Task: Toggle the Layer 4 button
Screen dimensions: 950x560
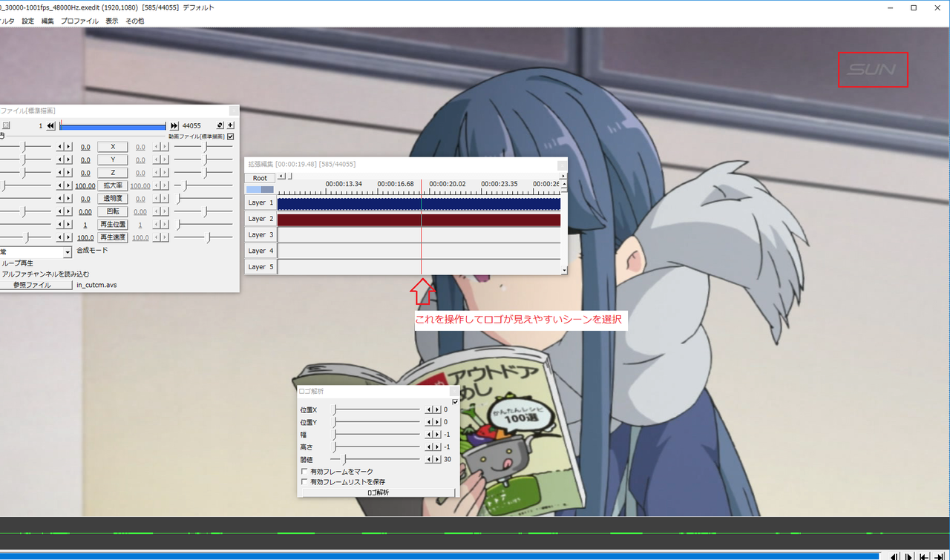Action: point(261,251)
